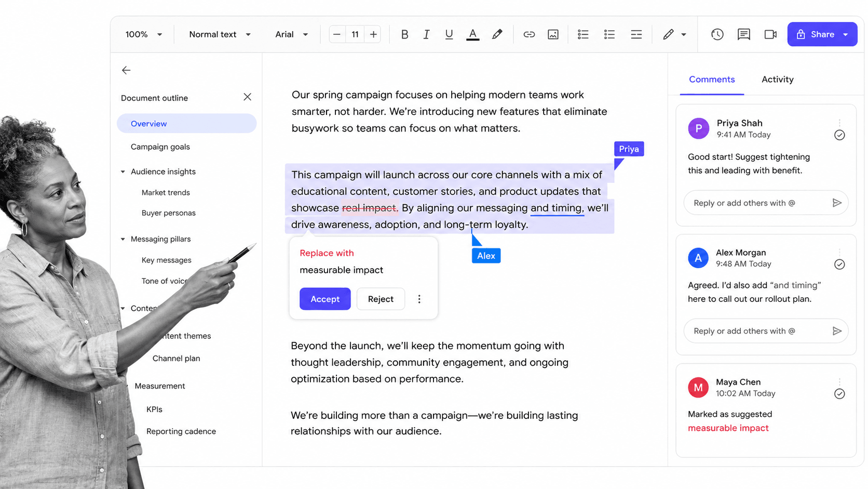The image size is (868, 489).
Task: Switch to the Activity tab
Action: click(x=777, y=80)
